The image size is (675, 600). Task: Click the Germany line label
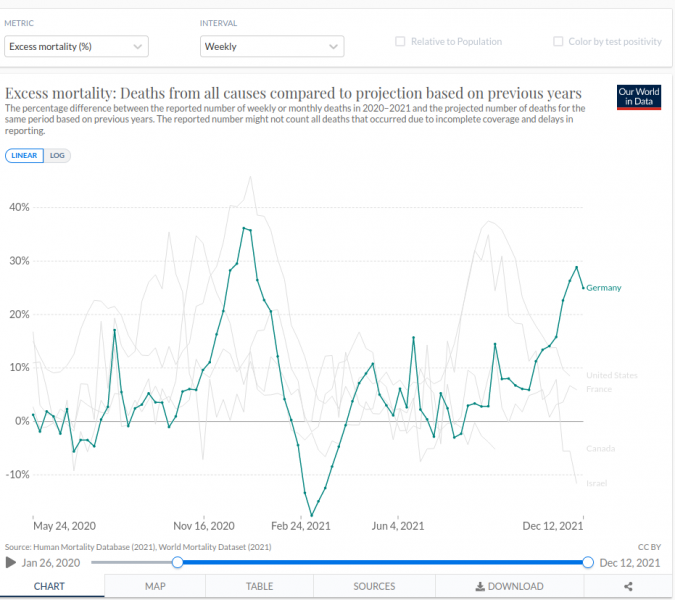[x=603, y=288]
